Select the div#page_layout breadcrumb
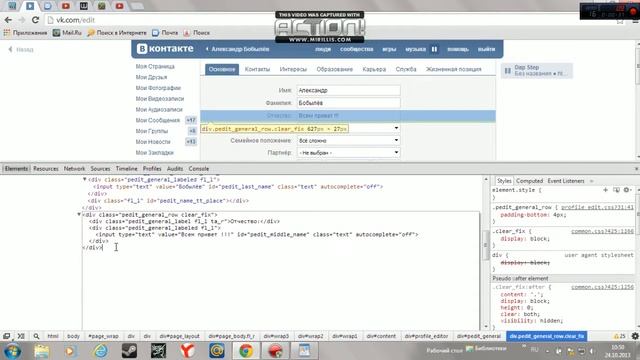The image size is (640, 360). (x=179, y=336)
